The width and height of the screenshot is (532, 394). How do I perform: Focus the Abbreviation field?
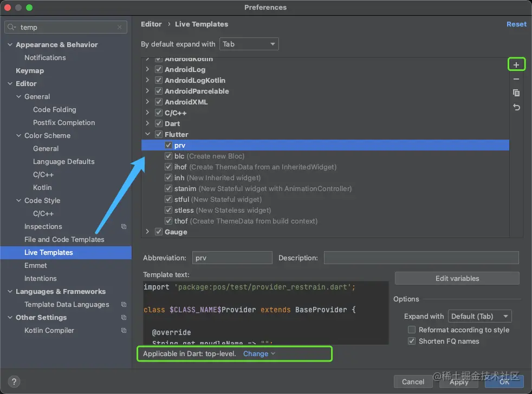point(232,258)
